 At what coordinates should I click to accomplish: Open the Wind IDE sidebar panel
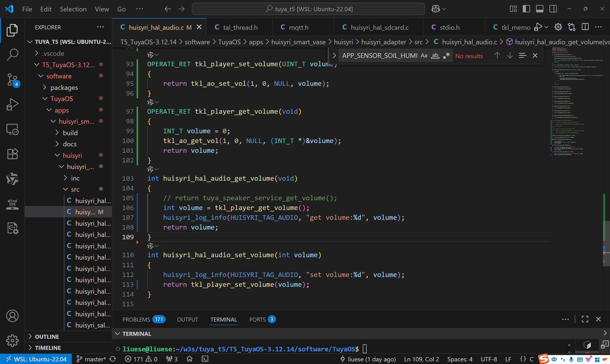pyautogui.click(x=12, y=204)
